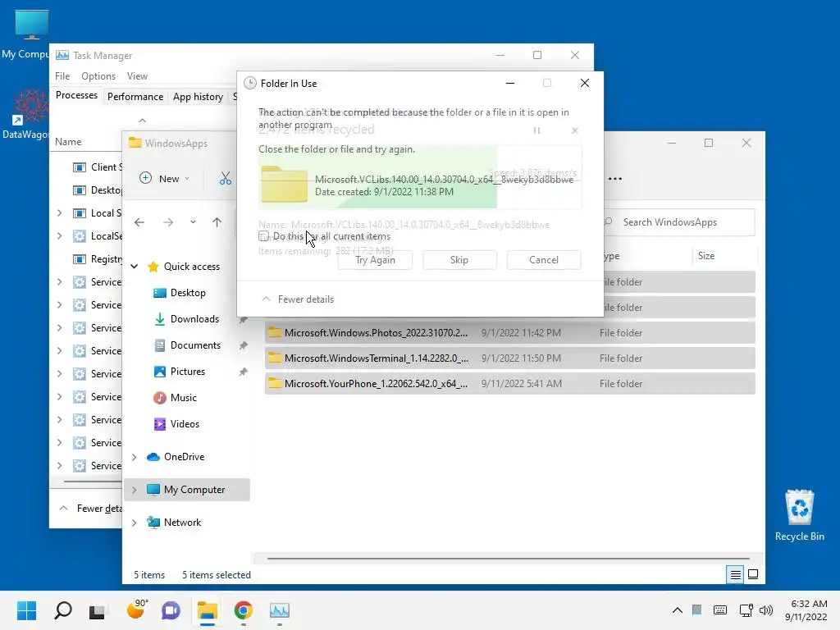Viewport: 840px width, 630px height.
Task: Open Task View on taskbar
Action: 97,610
